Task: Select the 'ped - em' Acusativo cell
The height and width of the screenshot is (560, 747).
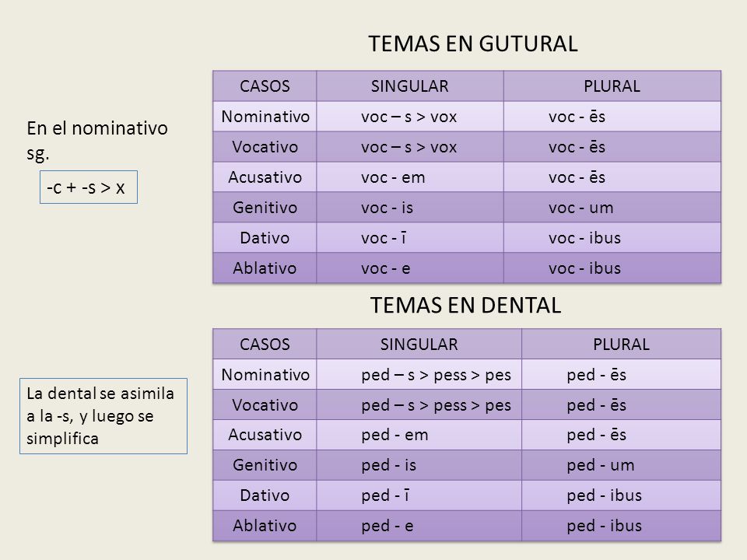Action: click(x=419, y=435)
